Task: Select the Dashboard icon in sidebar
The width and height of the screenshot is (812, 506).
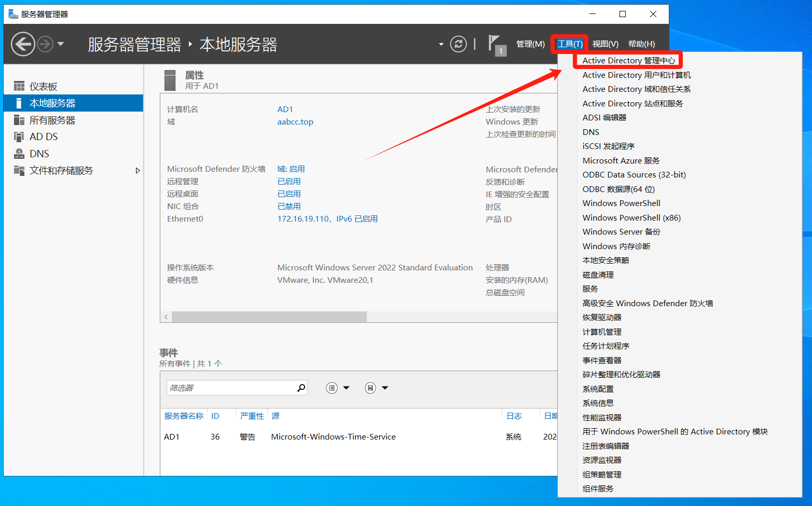Action: click(x=19, y=86)
